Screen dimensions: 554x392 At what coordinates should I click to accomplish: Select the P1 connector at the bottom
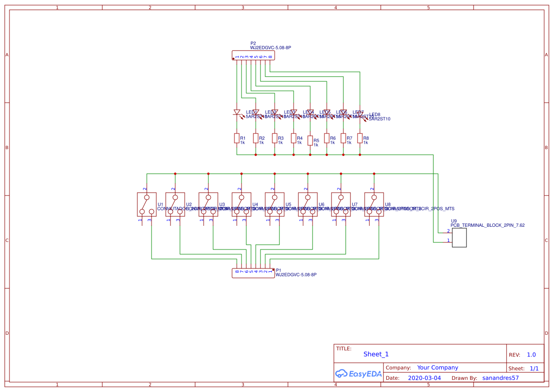point(252,273)
